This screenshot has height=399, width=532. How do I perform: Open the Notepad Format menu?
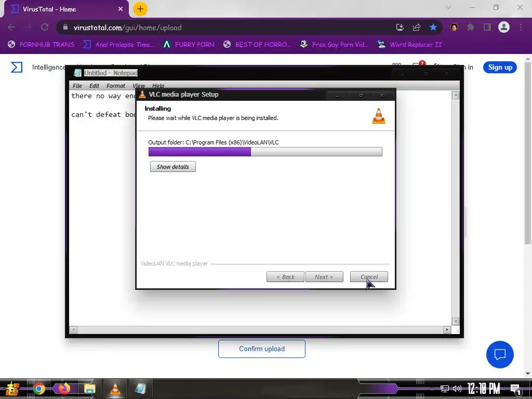click(x=116, y=86)
